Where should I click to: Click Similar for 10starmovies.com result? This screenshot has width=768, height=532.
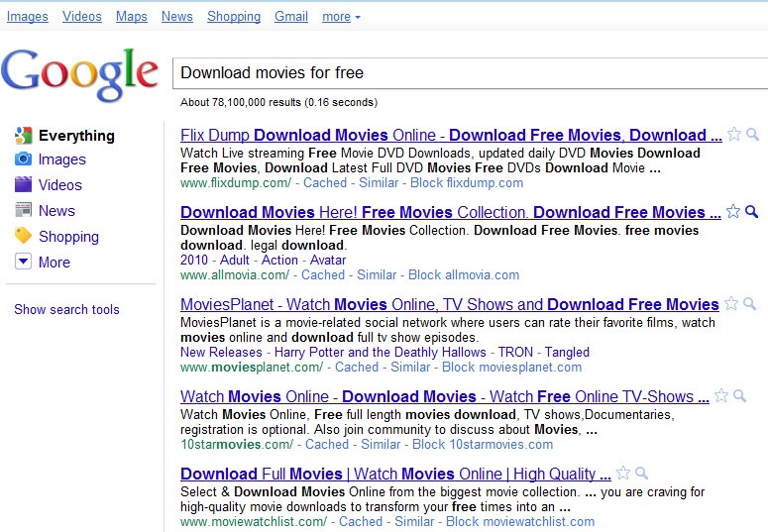pyautogui.click(x=381, y=444)
